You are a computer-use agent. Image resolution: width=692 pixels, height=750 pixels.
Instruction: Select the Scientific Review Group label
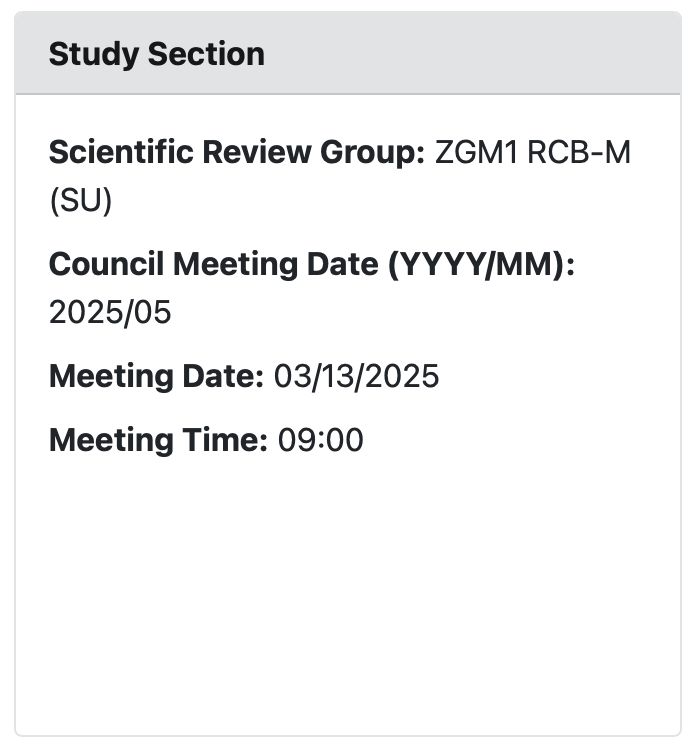pos(237,154)
